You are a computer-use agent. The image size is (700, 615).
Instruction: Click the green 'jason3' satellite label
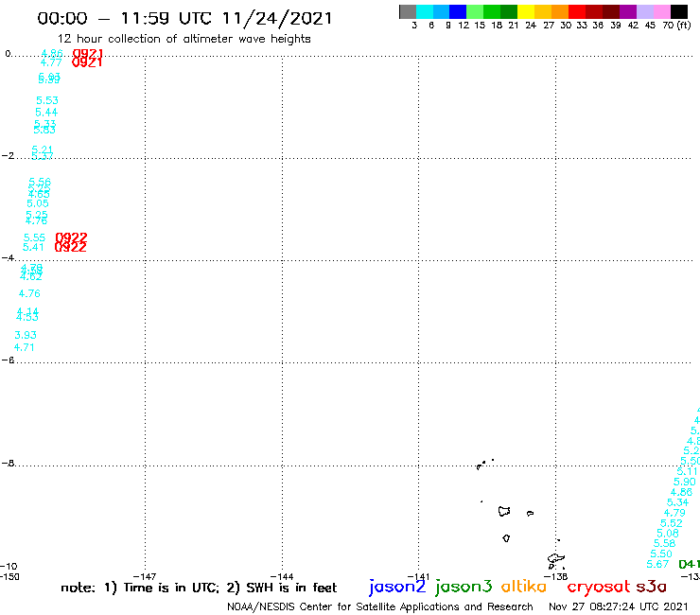464,587
